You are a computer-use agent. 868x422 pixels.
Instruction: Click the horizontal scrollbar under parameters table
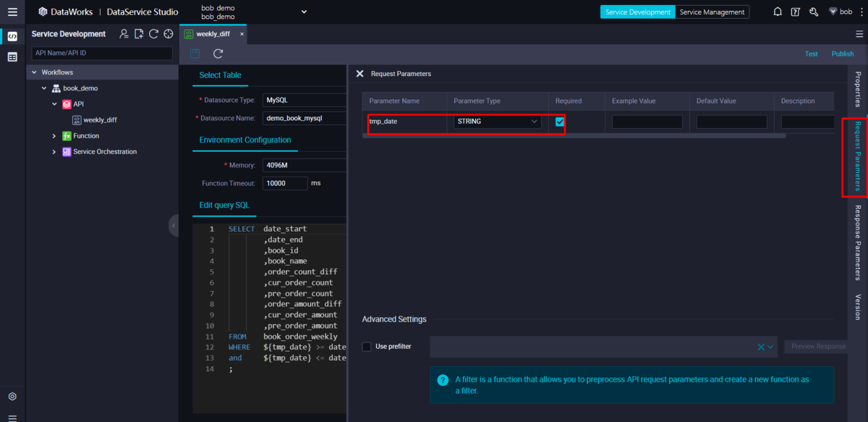pos(574,135)
